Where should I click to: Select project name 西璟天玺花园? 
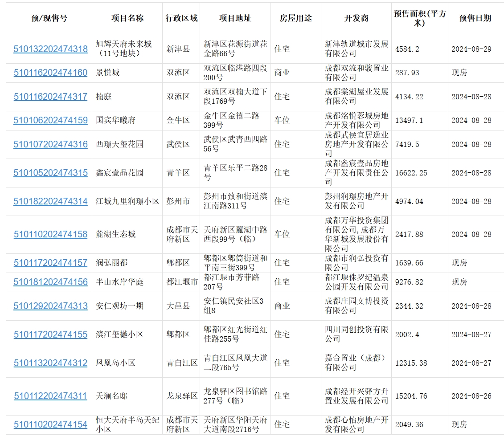[x=119, y=144]
